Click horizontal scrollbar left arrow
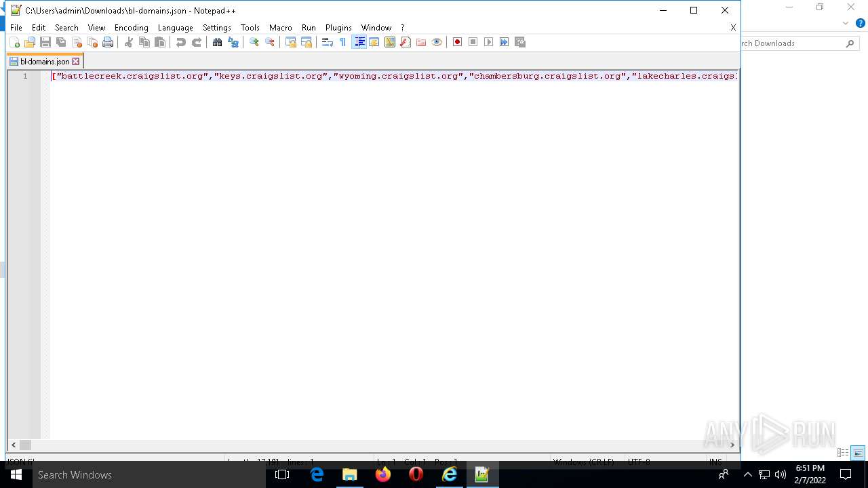The height and width of the screenshot is (488, 868). pos(14,445)
